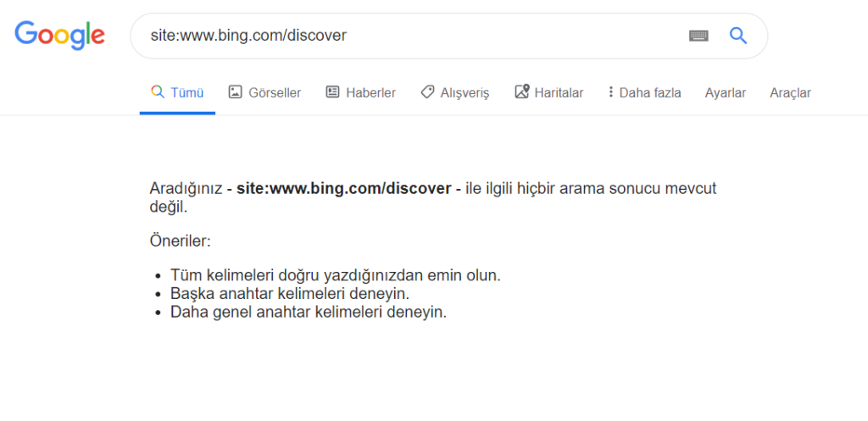Open the Haritalar tab
The width and height of the screenshot is (868, 421).
(x=548, y=93)
